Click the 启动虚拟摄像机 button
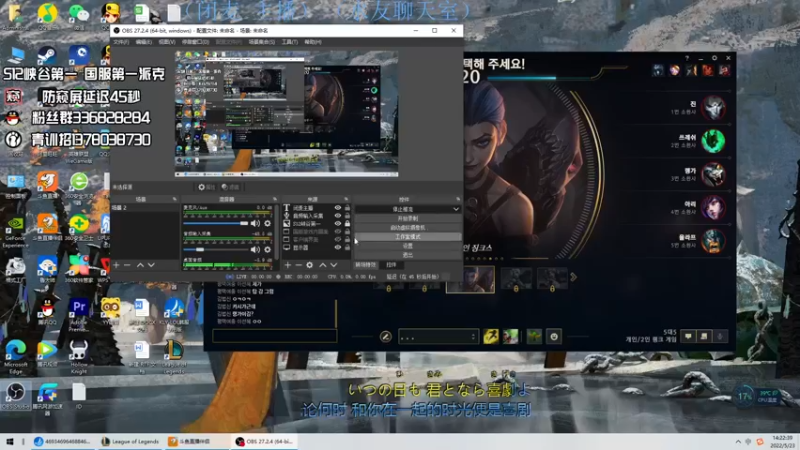Viewport: 800px width, 450px height. (407, 228)
